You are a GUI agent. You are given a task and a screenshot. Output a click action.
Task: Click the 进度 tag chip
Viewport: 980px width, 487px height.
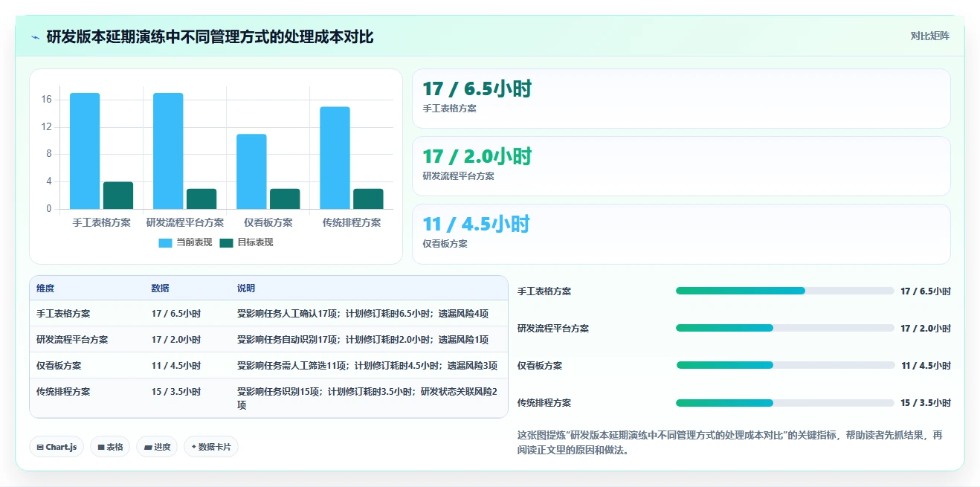[157, 447]
